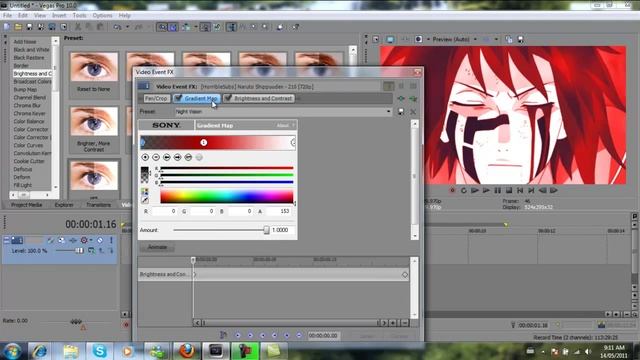The width and height of the screenshot is (640, 360).
Task: Click the Brightness and Con... keyframe lane label
Action: point(164,274)
